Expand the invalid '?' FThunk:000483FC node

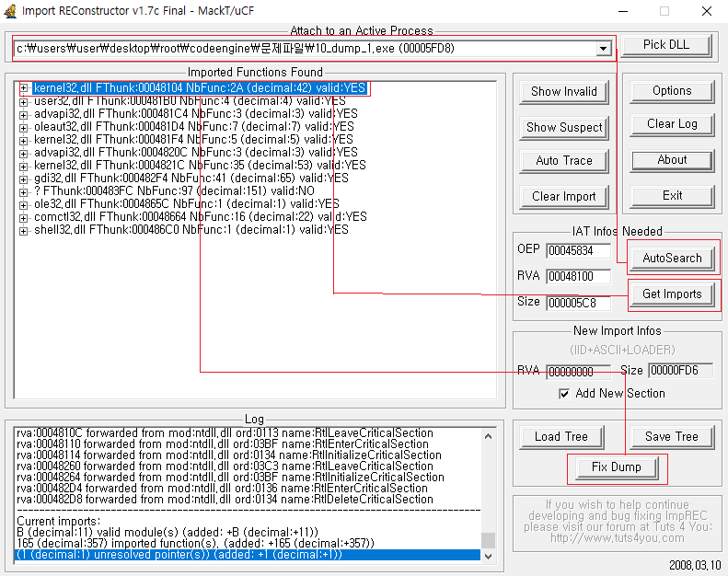click(23, 191)
